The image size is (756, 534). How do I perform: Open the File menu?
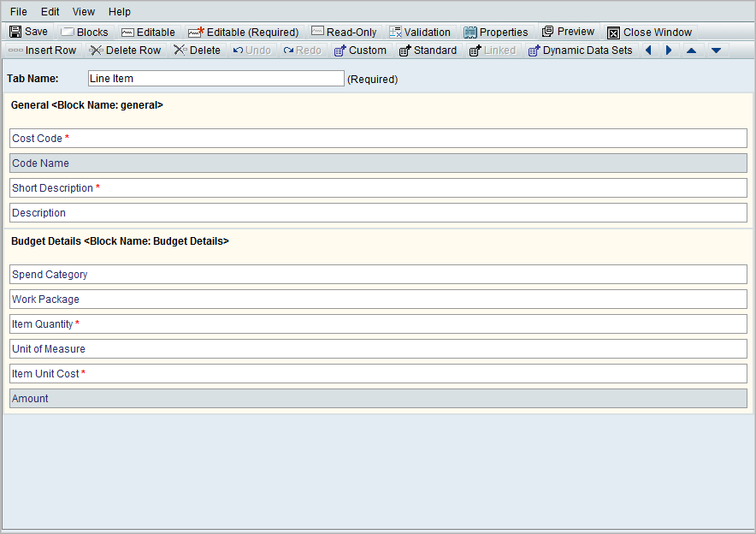pyautogui.click(x=19, y=12)
